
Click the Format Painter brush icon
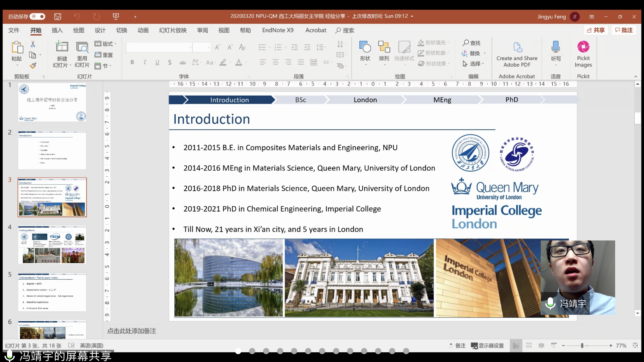(33, 66)
